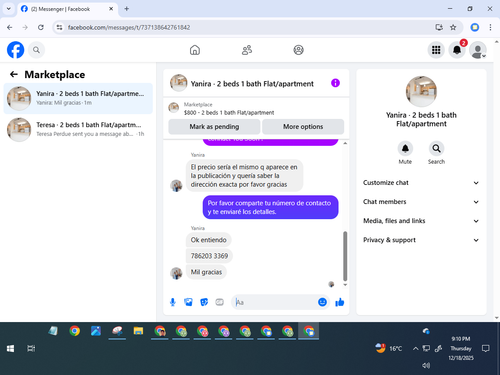Open Facebook search magnifier

click(x=36, y=50)
